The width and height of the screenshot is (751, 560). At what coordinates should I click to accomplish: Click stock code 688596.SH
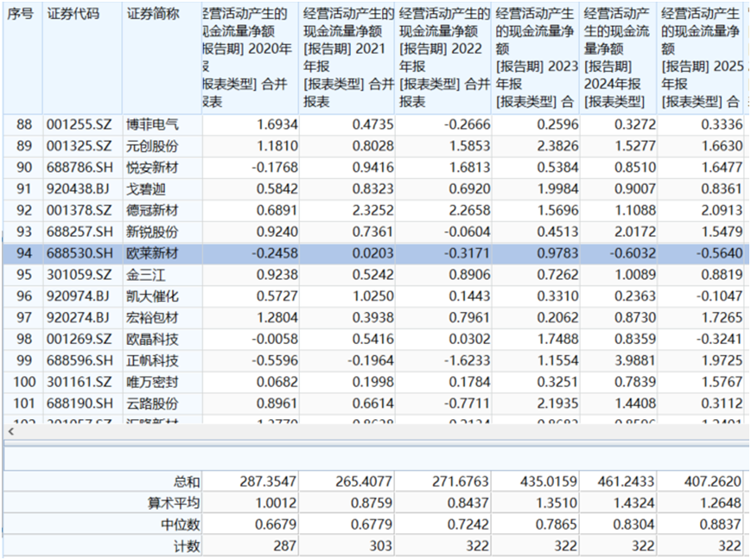coord(80,360)
